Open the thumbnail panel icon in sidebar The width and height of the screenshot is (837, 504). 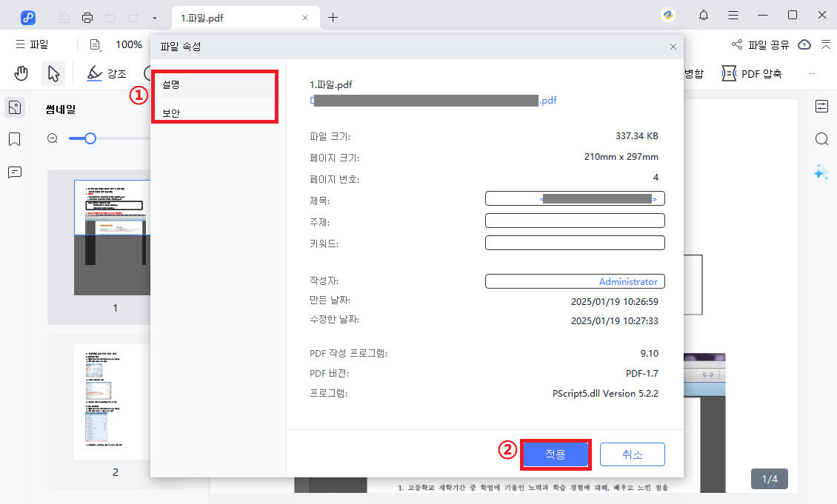[15, 108]
